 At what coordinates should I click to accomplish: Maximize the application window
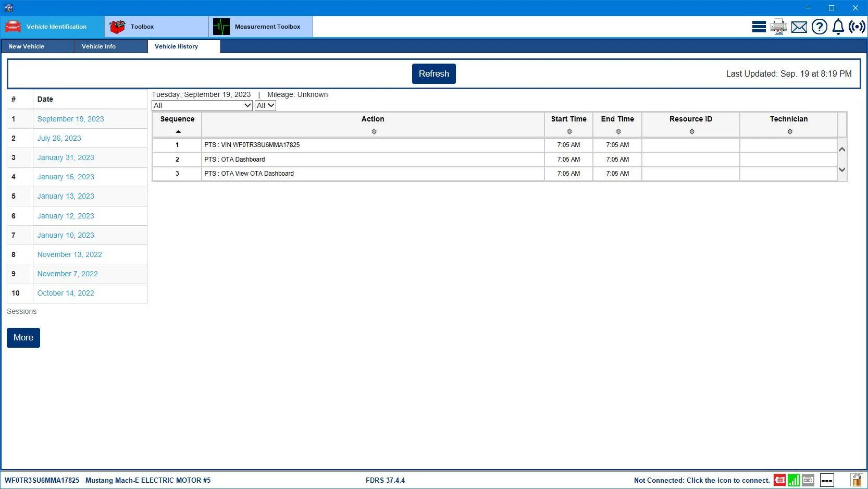pyautogui.click(x=832, y=8)
